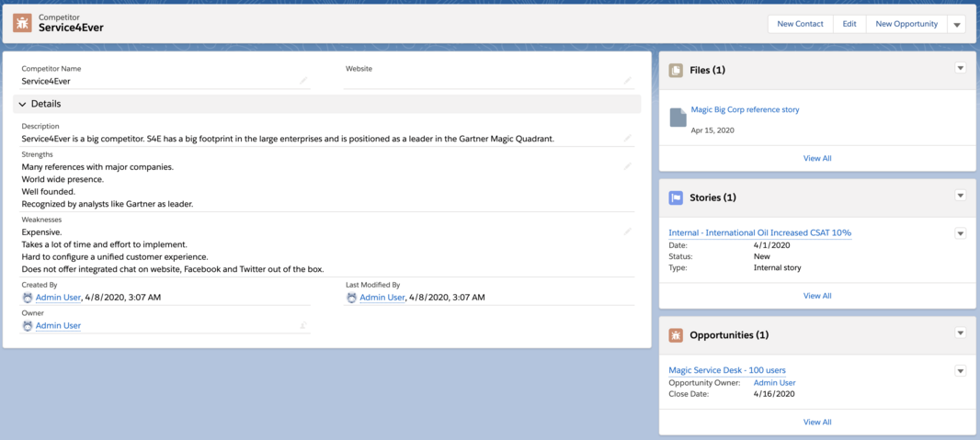Image resolution: width=980 pixels, height=440 pixels.
Task: Click the change owner icon beside Owner
Action: point(302,326)
